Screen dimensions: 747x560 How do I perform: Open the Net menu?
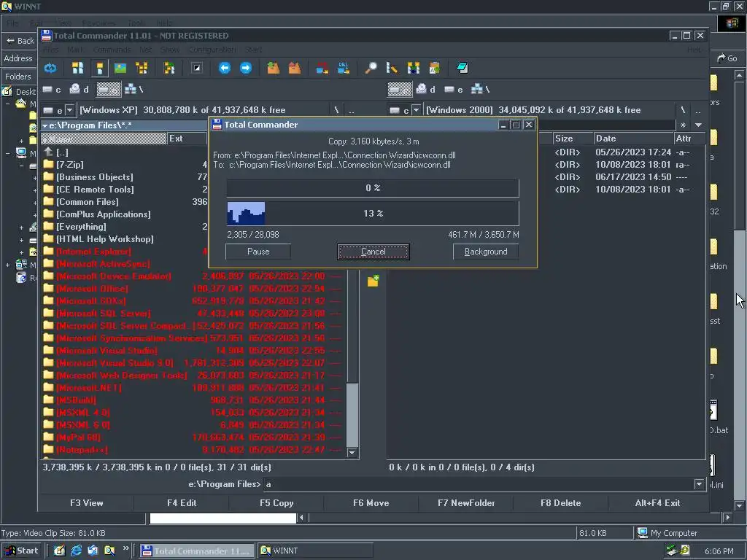click(145, 50)
